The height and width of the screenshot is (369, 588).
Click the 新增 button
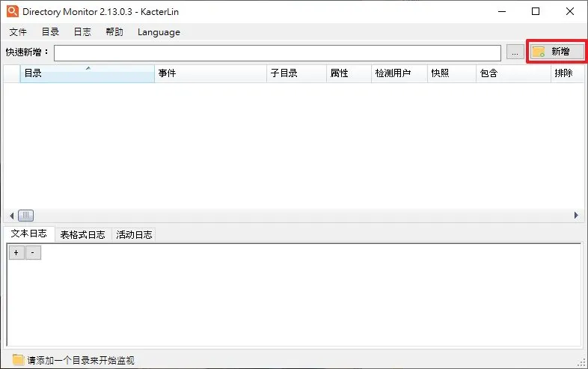[557, 52]
